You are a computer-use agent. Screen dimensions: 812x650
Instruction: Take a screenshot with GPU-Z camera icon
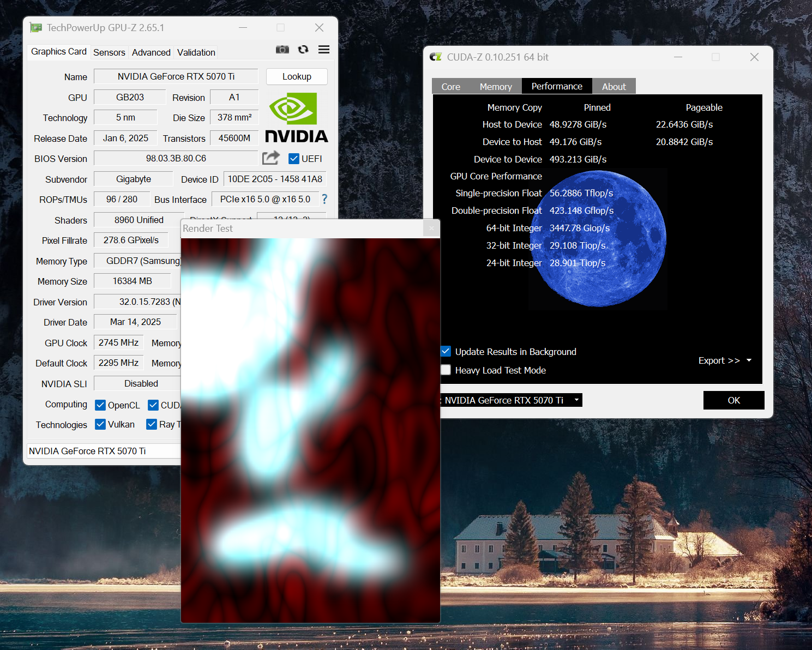282,50
